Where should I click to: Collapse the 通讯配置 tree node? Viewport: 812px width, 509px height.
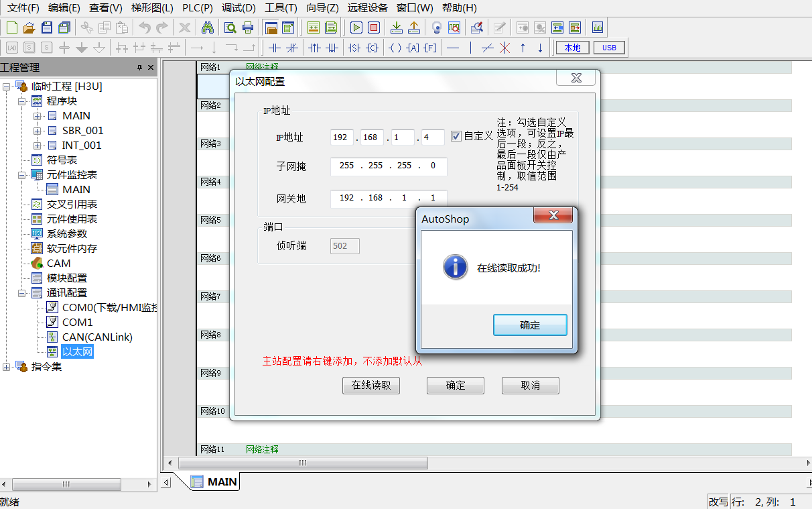click(x=22, y=293)
